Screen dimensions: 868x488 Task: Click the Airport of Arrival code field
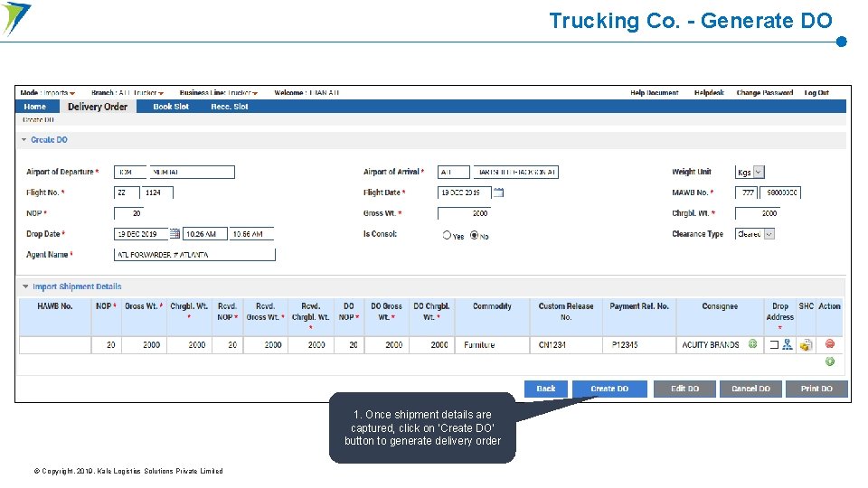(453, 172)
